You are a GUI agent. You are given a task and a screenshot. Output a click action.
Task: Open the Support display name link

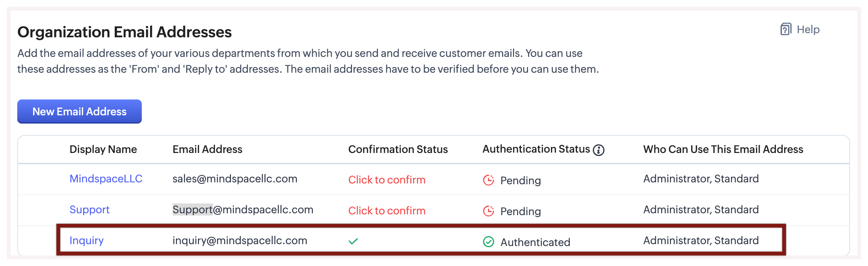coord(90,209)
